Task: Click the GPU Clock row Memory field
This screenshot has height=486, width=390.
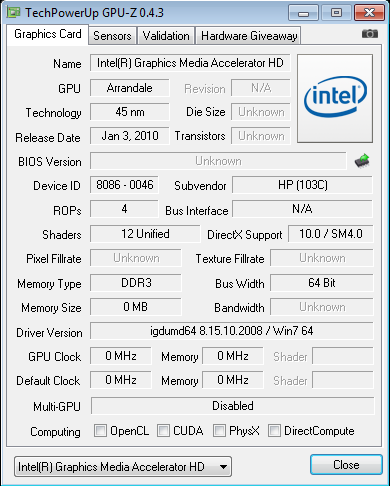Action: (x=233, y=356)
